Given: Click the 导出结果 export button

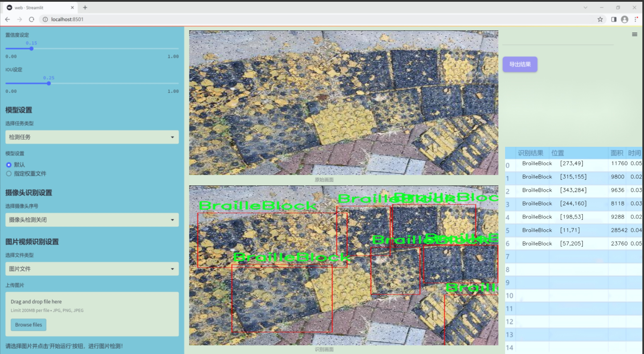Looking at the screenshot, I should click(520, 64).
